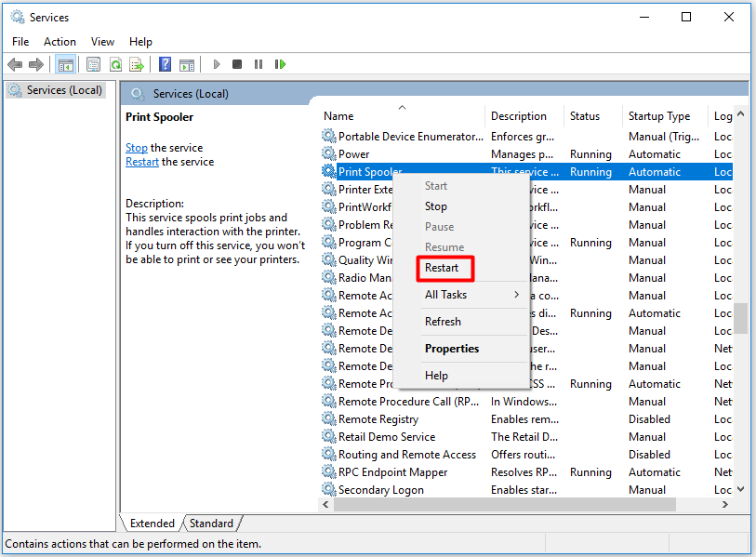
Task: Stop the service using the toolbar stop icon
Action: [236, 63]
